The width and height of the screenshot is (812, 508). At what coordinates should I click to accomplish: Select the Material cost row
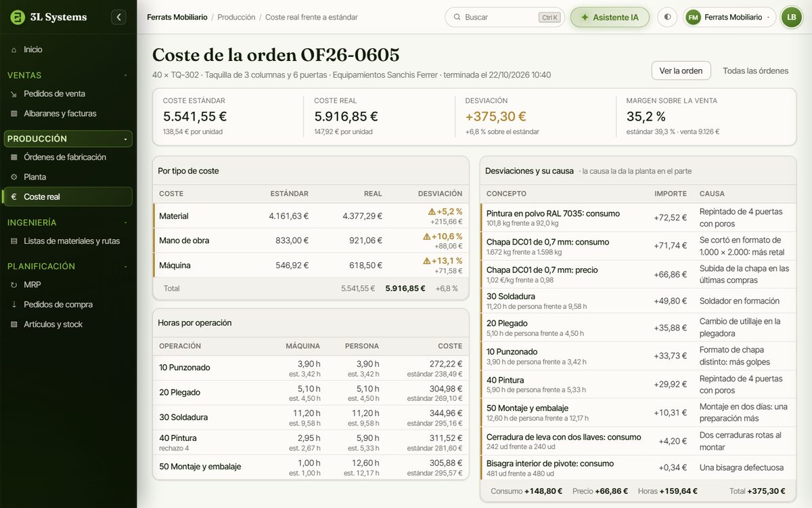pyautogui.click(x=311, y=216)
